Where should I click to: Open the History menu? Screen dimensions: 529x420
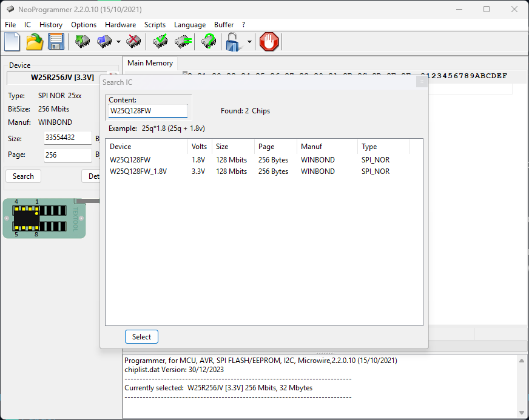51,25
